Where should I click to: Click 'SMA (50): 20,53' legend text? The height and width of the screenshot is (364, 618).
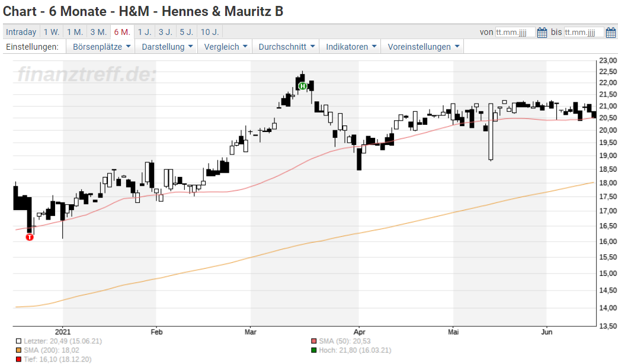pyautogui.click(x=344, y=341)
